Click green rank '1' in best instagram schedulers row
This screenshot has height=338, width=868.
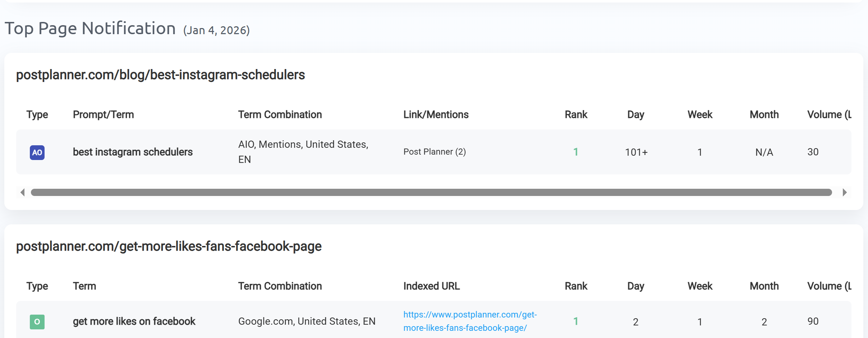576,152
